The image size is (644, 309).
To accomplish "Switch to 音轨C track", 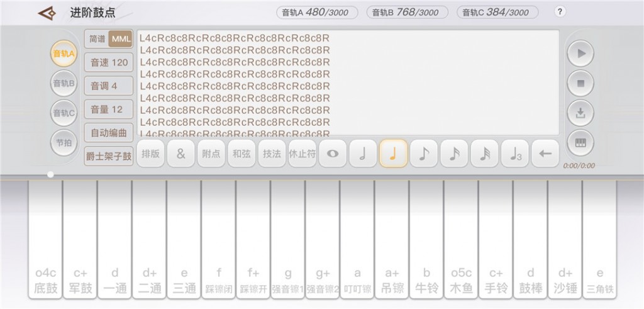I will pos(64,113).
